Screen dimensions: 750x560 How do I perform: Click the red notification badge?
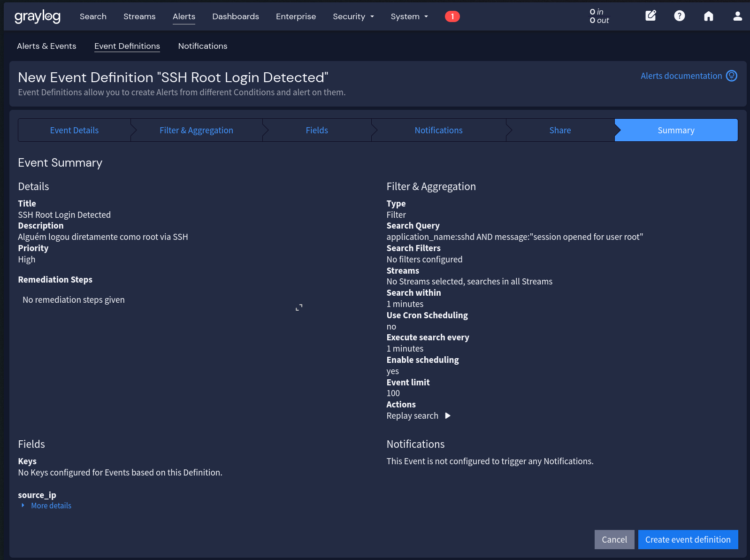pos(452,16)
